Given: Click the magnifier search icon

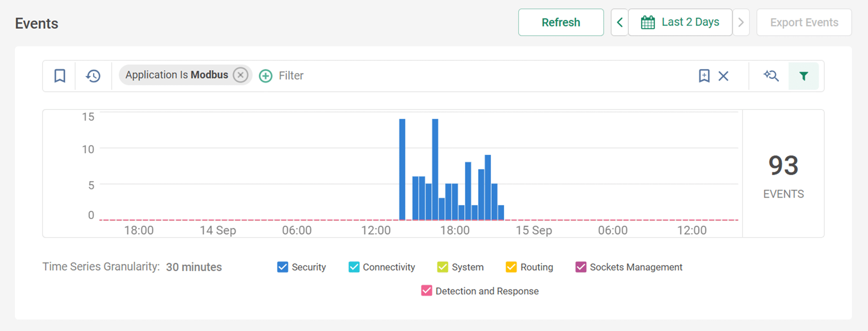Looking at the screenshot, I should tap(771, 76).
